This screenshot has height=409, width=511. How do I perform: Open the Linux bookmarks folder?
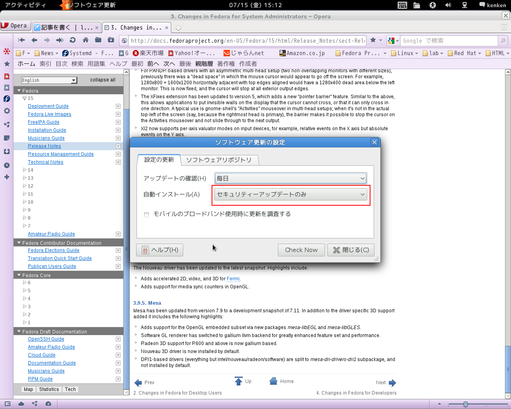pyautogui.click(x=404, y=53)
